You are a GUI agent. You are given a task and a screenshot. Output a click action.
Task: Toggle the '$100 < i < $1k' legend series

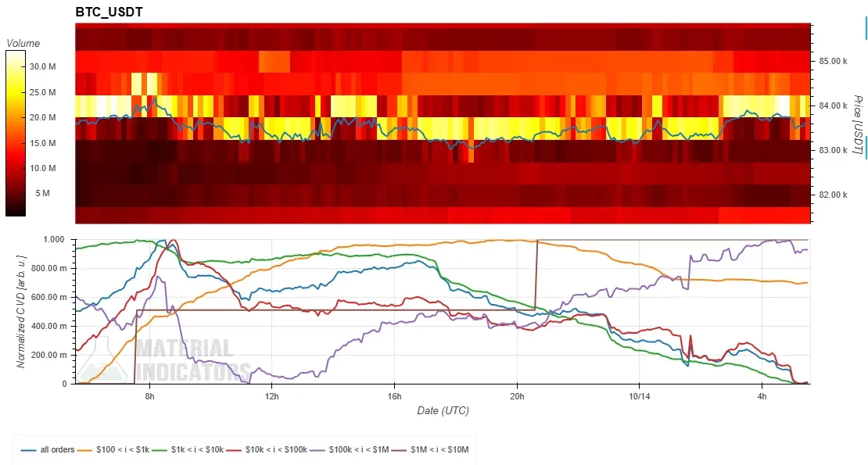point(113,449)
